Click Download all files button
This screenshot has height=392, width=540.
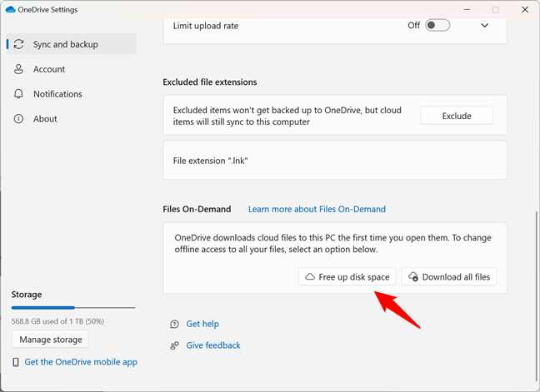click(449, 276)
